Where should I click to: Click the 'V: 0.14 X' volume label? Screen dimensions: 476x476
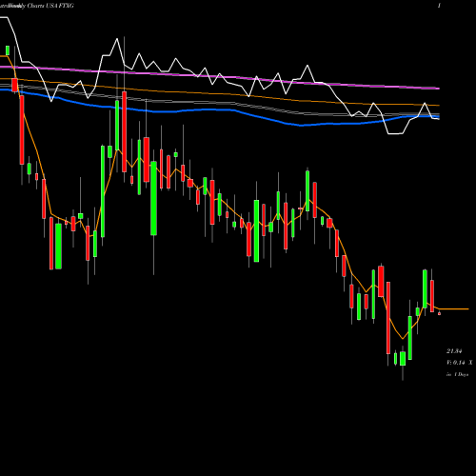click(460, 363)
